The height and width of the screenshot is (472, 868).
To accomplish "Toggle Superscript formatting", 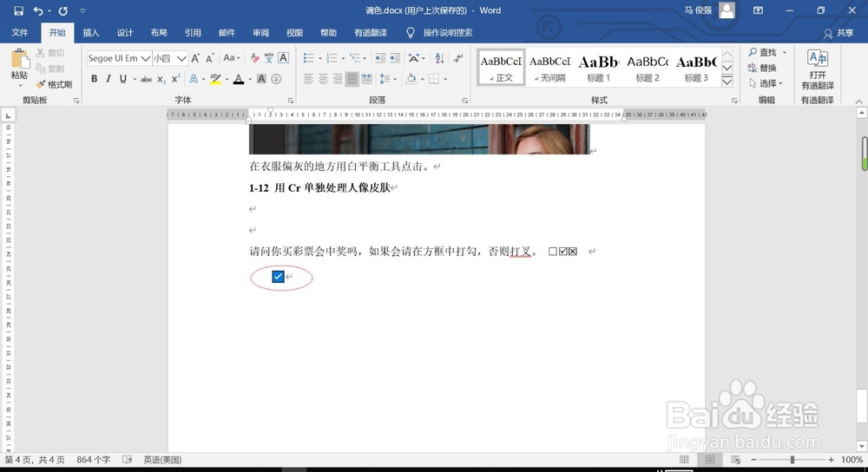I will [175, 79].
